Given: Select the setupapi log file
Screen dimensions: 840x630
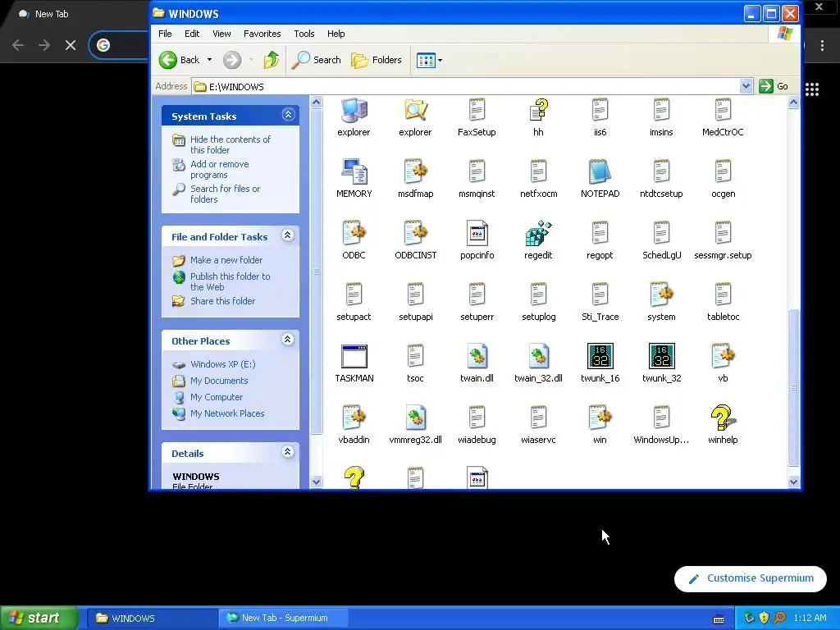Looking at the screenshot, I should pos(416,294).
